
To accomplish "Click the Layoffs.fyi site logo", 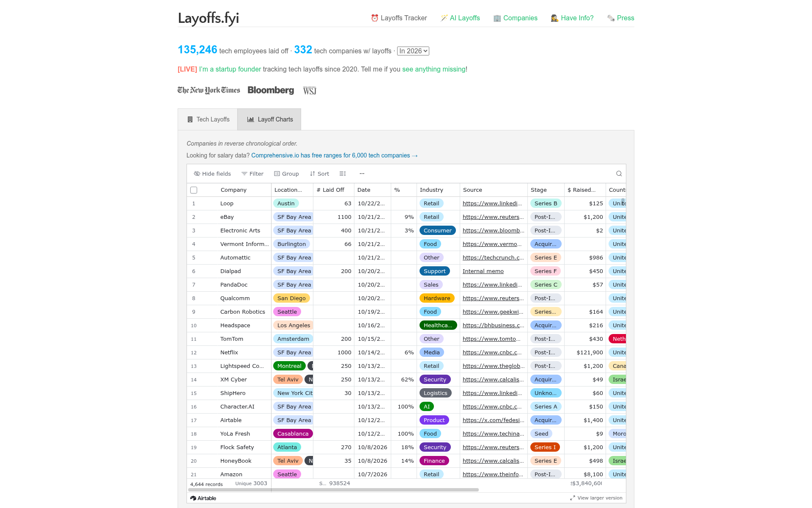I will 208,18.
